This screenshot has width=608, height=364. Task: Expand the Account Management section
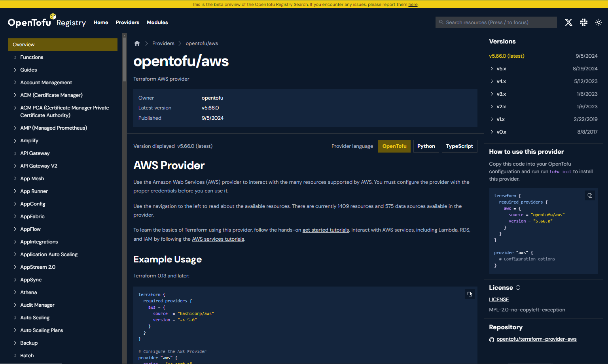[x=46, y=83]
